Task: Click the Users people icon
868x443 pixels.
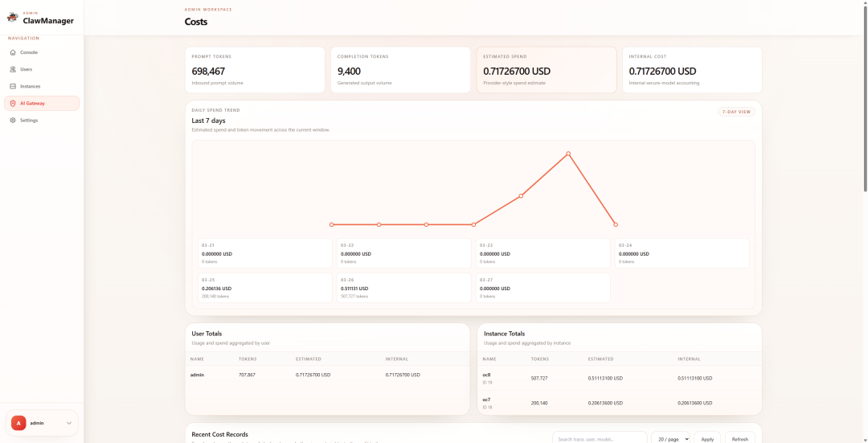Action: [x=13, y=69]
